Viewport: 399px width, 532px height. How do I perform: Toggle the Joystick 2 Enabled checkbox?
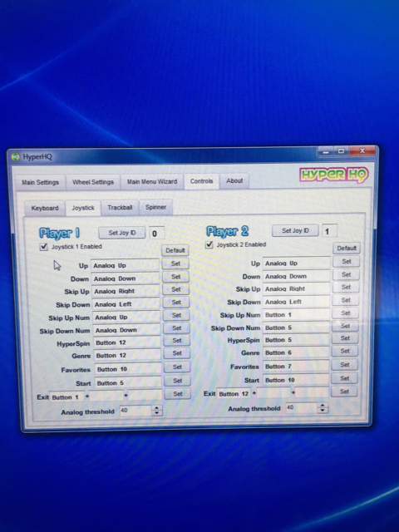[209, 244]
